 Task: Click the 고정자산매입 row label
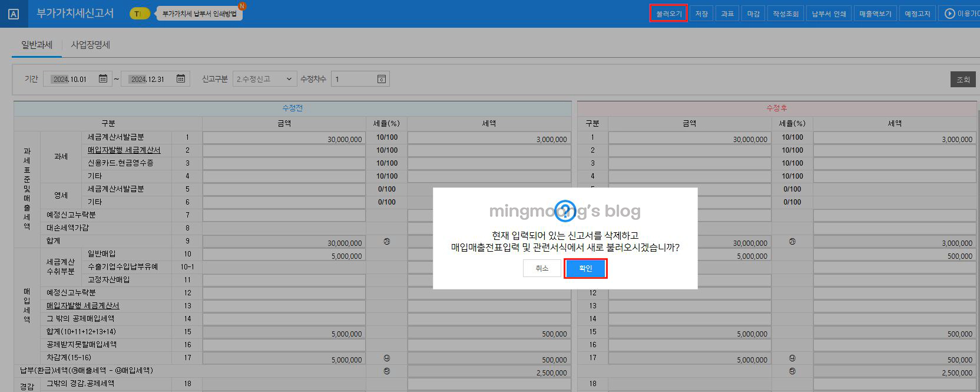pyautogui.click(x=109, y=280)
